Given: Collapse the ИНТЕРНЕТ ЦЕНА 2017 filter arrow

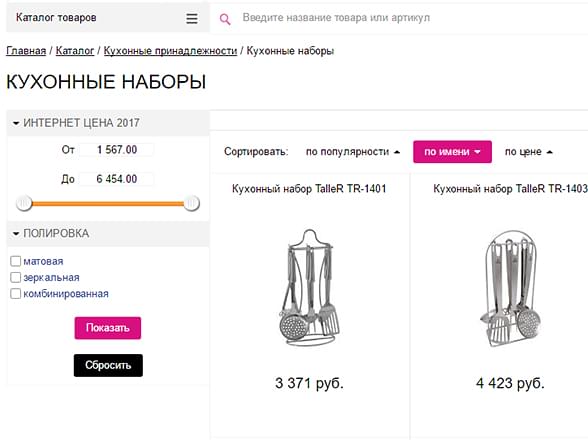Looking at the screenshot, I should click(16, 123).
